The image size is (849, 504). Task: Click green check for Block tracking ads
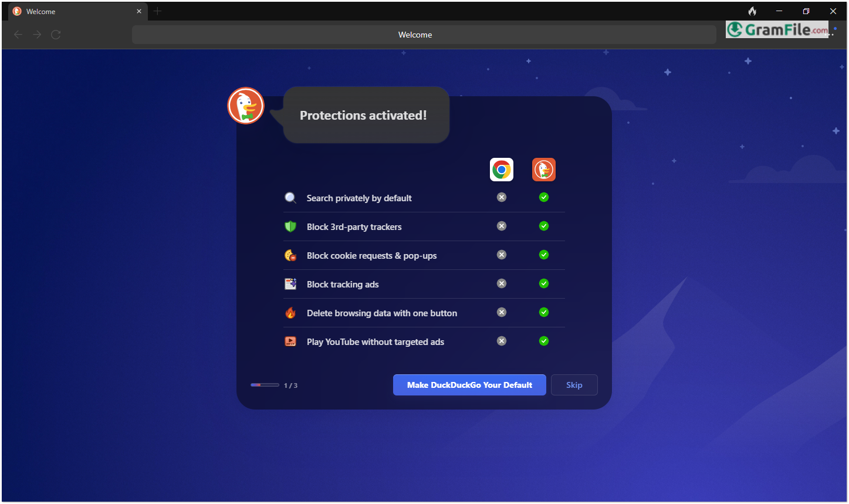[x=544, y=283]
